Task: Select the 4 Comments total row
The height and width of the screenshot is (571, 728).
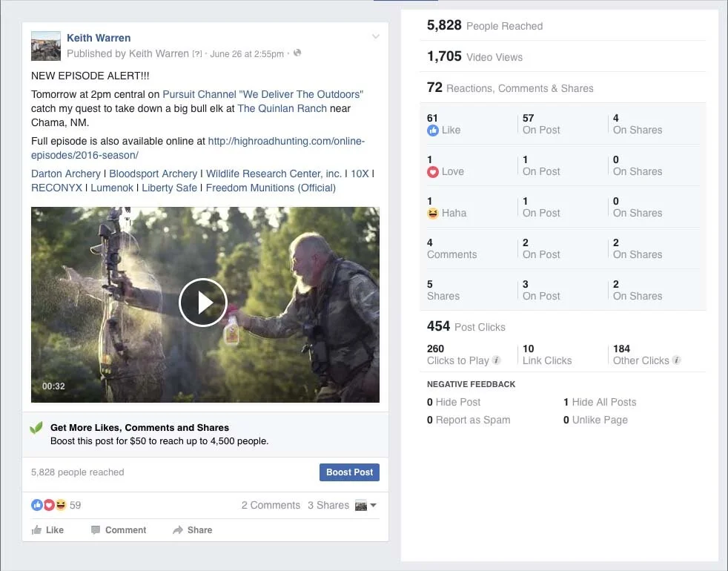Action: click(x=451, y=248)
